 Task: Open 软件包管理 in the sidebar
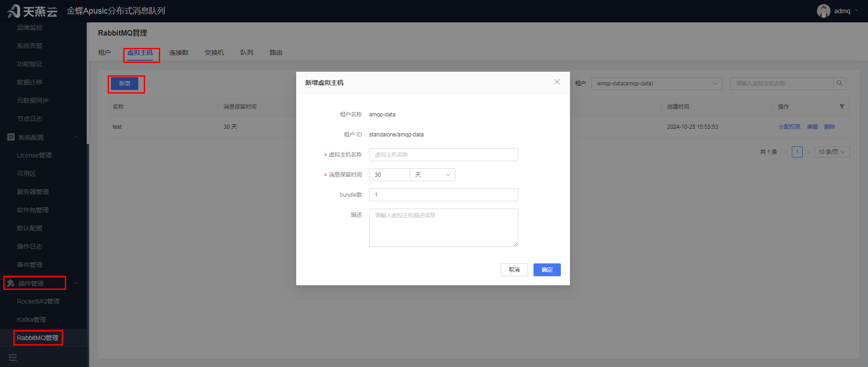[33, 210]
